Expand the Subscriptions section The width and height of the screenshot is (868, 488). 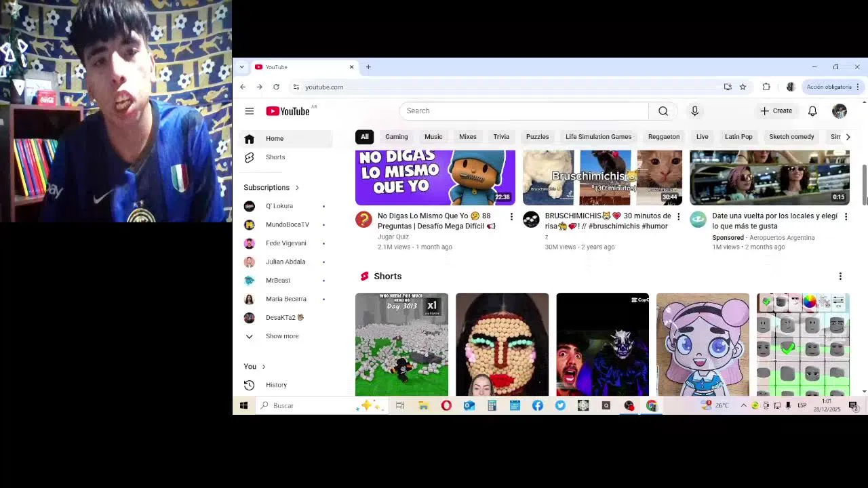click(272, 188)
